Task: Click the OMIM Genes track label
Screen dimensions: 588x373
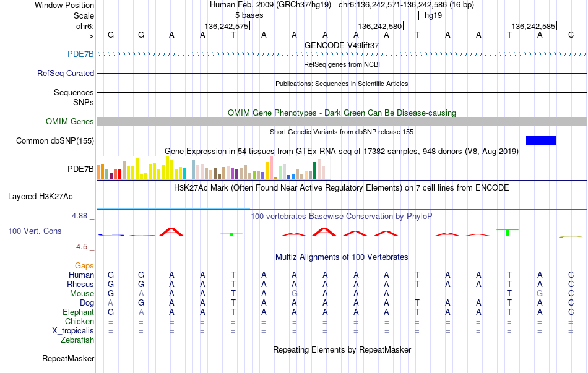Action: pos(70,121)
